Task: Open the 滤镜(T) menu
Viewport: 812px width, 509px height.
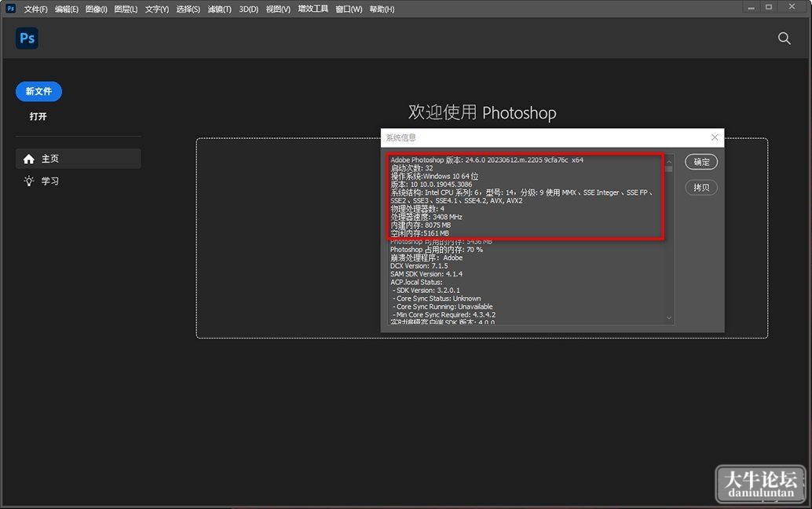Action: [x=220, y=9]
